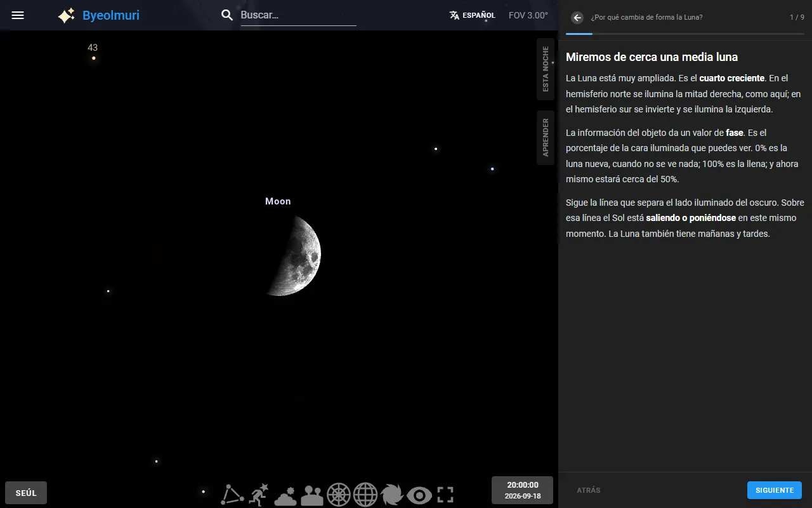
Task: Click the bold term cuarto creciente
Action: [x=731, y=78]
